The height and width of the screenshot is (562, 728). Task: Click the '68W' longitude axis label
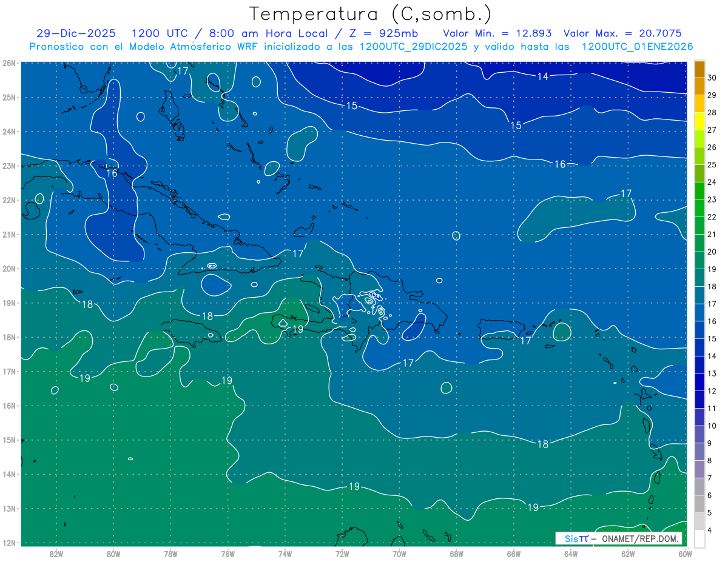456,553
